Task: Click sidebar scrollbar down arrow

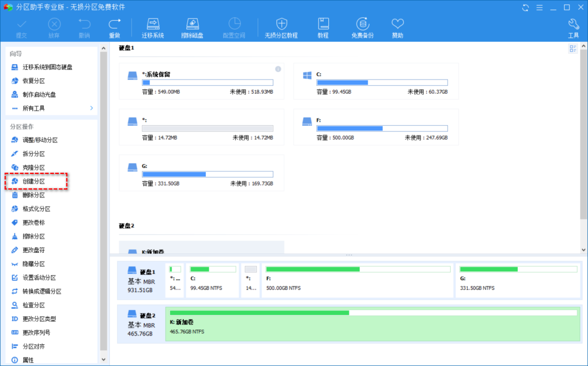Action: pos(103,359)
